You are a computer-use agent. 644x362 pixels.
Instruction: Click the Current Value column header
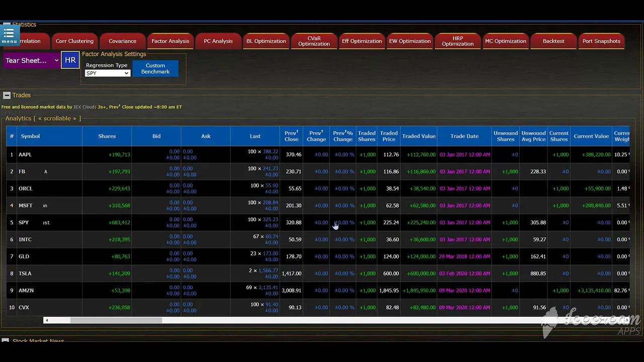click(591, 136)
